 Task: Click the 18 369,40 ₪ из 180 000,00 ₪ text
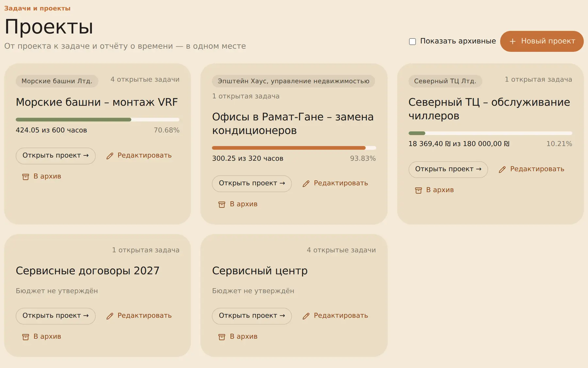459,144
